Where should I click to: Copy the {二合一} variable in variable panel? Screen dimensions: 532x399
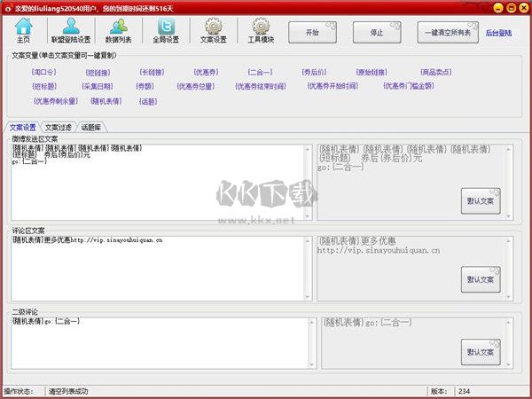pos(260,72)
